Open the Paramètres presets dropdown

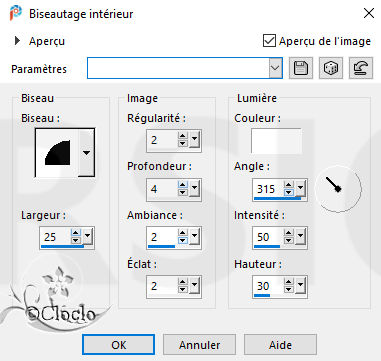click(275, 68)
